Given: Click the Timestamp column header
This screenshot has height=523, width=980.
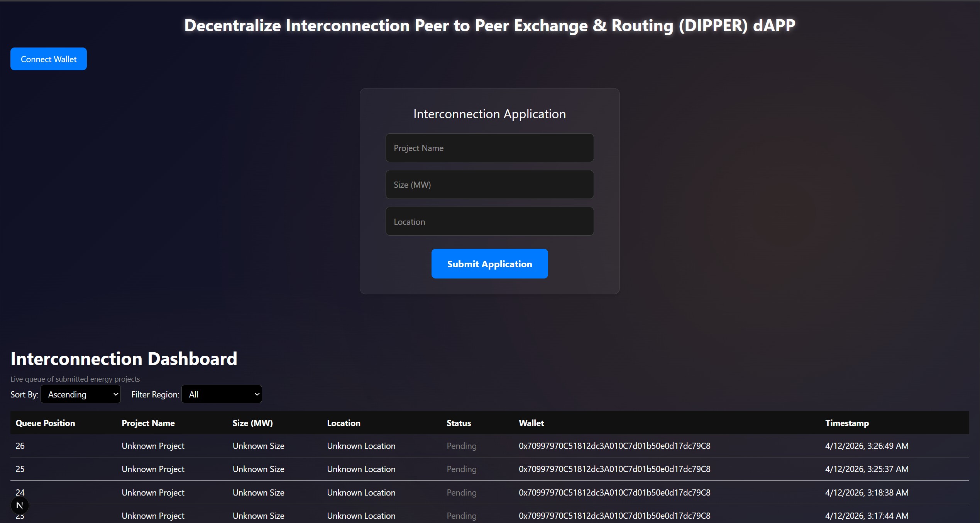Looking at the screenshot, I should click(x=847, y=423).
